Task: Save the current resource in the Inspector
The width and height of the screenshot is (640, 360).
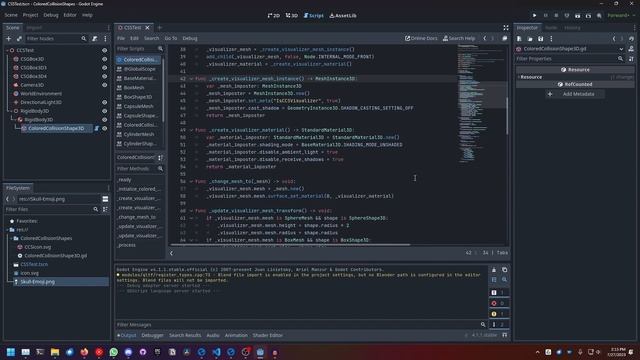Action: coord(540,38)
